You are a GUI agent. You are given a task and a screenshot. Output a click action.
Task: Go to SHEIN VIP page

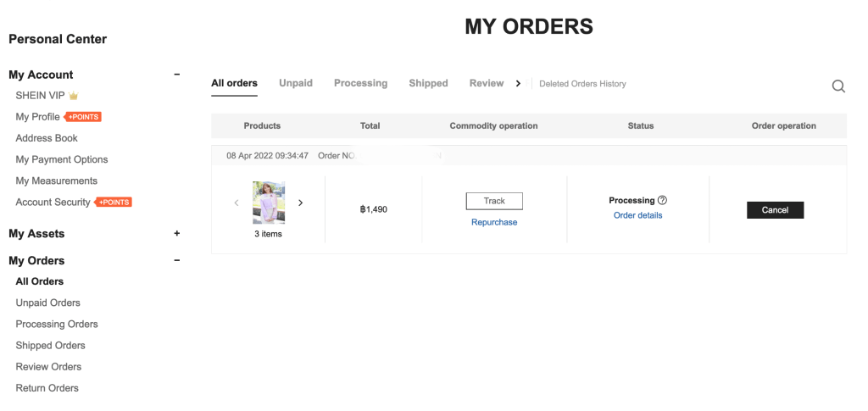tap(41, 96)
